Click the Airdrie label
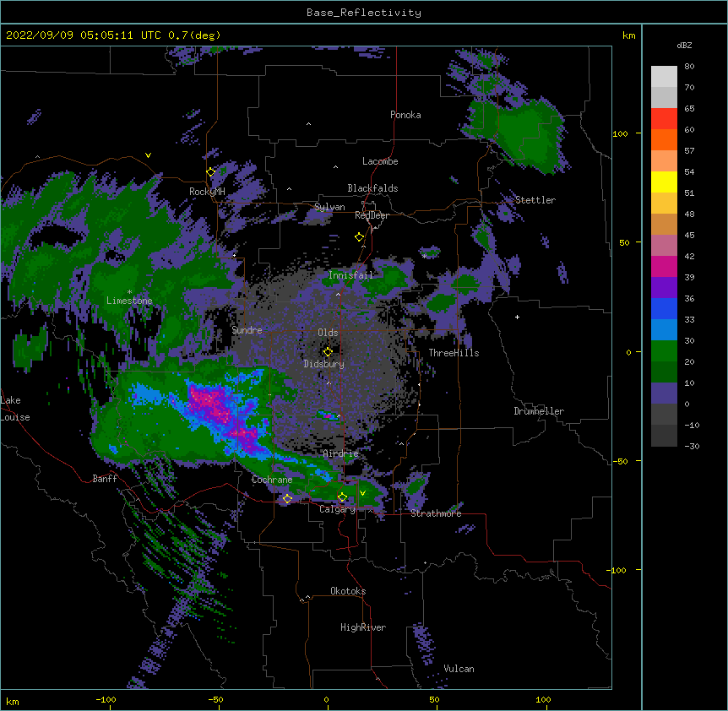This screenshot has width=728, height=711. (x=340, y=453)
